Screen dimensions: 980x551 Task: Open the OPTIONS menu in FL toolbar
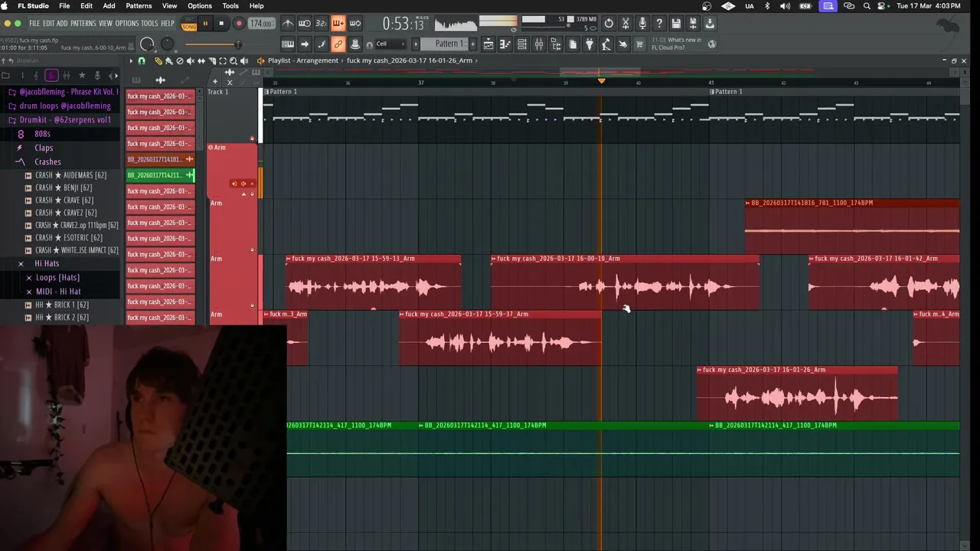127,24
